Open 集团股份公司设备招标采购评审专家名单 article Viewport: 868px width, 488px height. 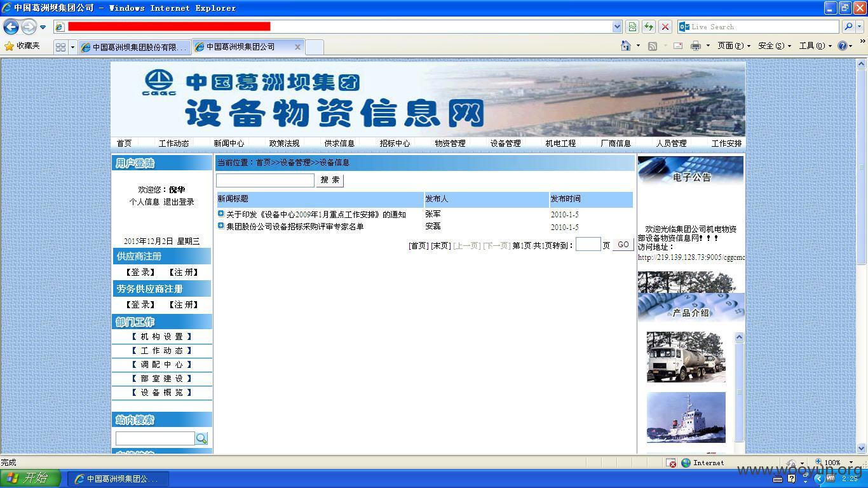[295, 227]
